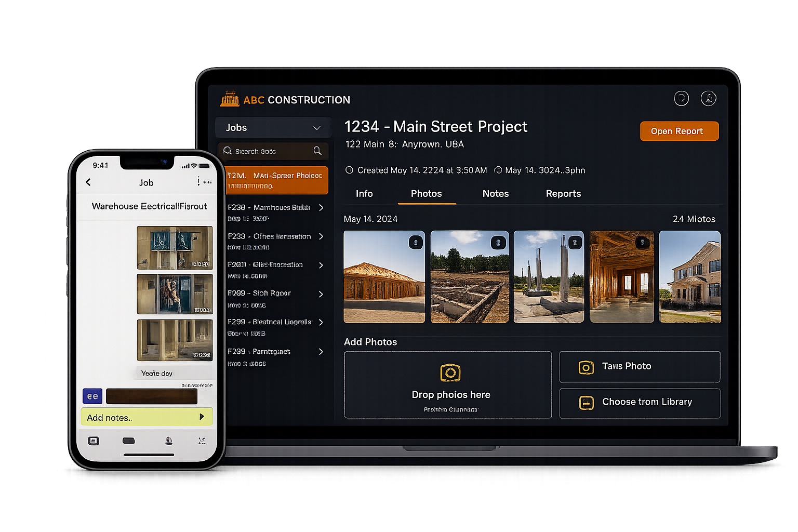Switch to the Info tab
This screenshot has width=798, height=532.
pyautogui.click(x=364, y=193)
